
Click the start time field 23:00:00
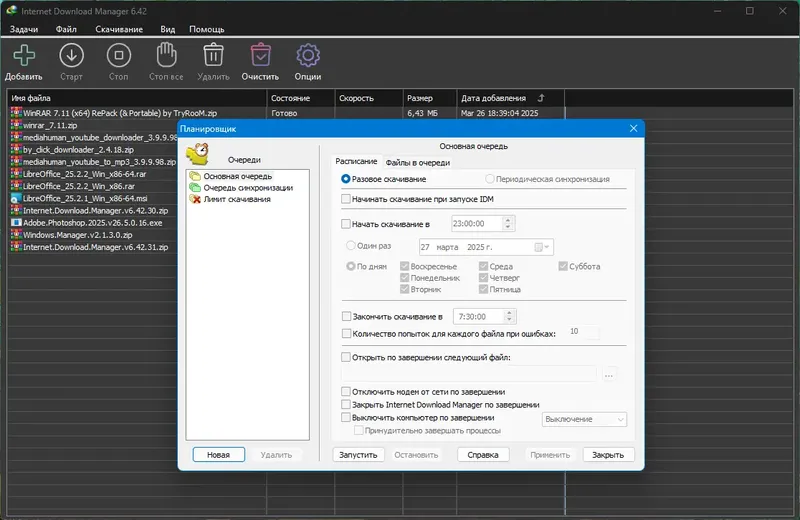click(x=477, y=224)
